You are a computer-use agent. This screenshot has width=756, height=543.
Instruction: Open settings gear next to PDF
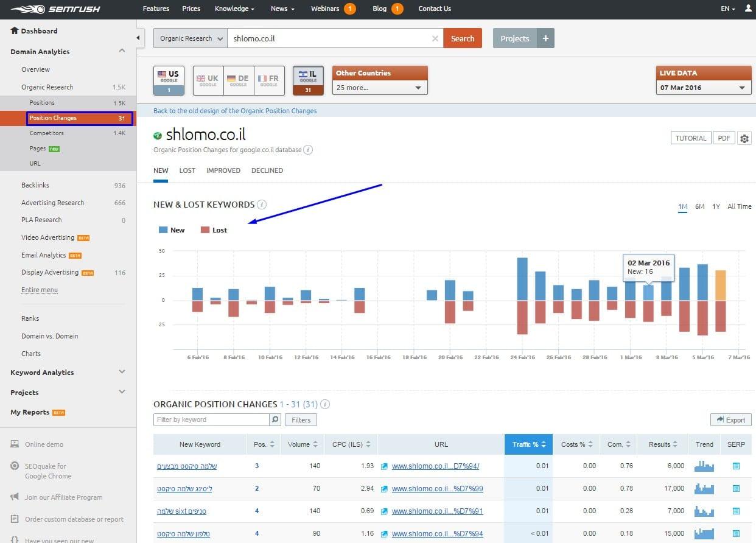click(x=744, y=138)
